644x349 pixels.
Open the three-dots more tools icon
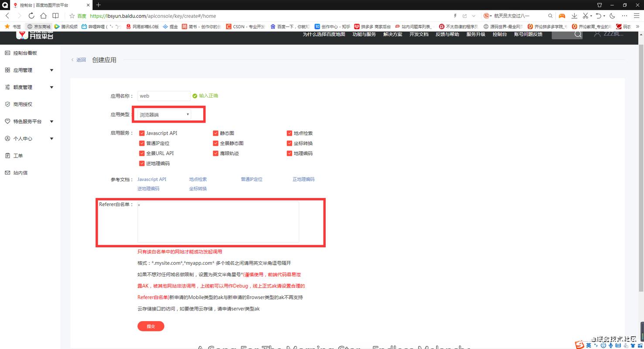pos(624,16)
